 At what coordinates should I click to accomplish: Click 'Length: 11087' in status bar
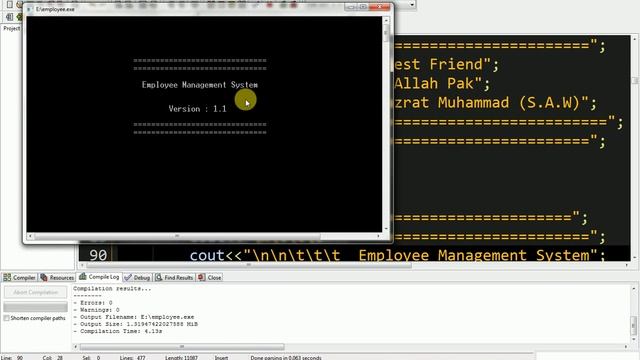pyautogui.click(x=181, y=358)
